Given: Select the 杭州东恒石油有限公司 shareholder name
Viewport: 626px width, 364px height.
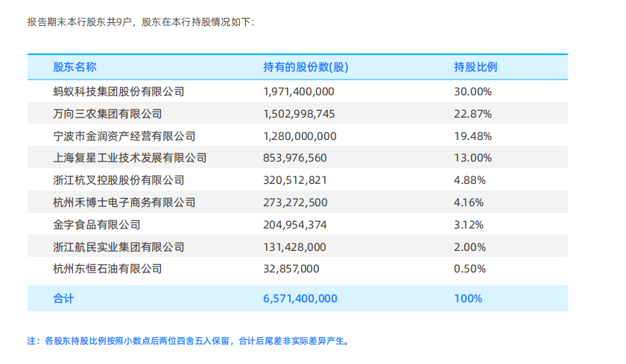Looking at the screenshot, I should [x=107, y=269].
